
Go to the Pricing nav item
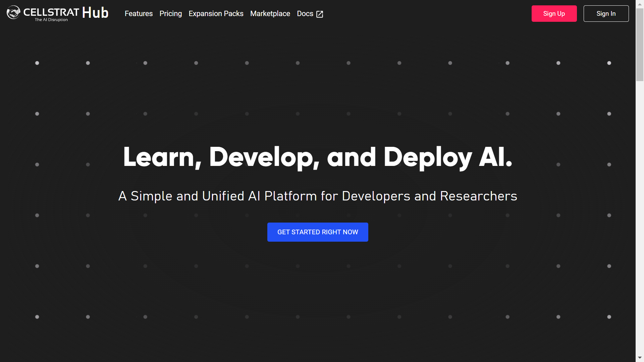(x=170, y=14)
